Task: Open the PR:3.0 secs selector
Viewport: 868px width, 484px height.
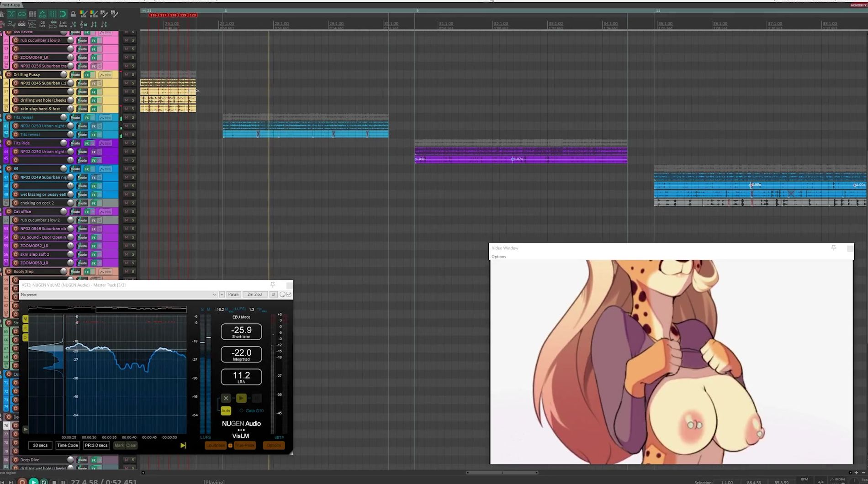Action: (x=96, y=445)
